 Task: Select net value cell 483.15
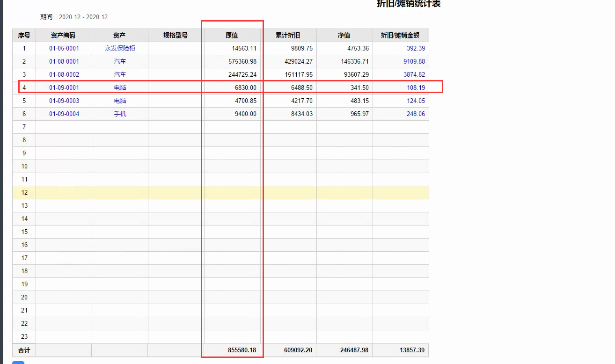(x=344, y=101)
